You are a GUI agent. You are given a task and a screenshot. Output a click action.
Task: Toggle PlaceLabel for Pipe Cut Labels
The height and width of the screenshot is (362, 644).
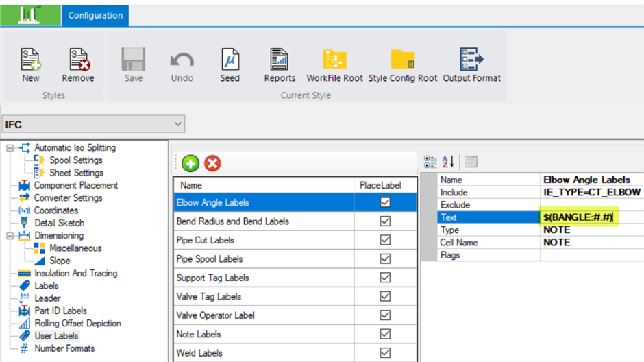[385, 240]
